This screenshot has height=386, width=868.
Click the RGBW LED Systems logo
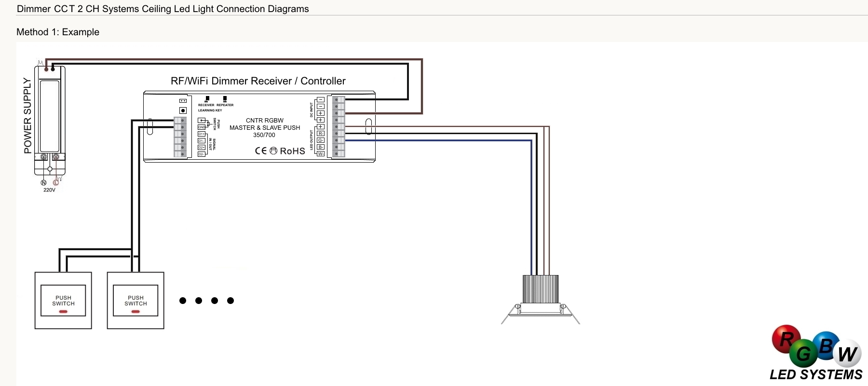click(x=816, y=352)
